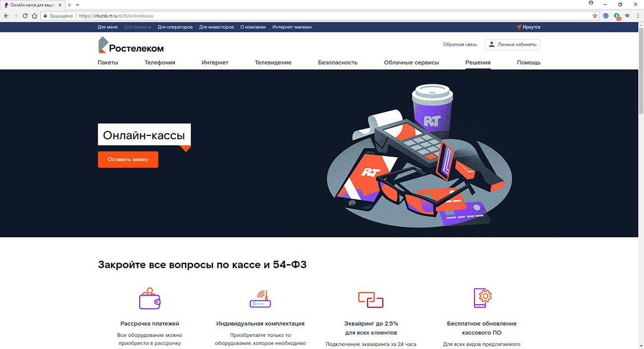Click the purple wallet Рассрочка платежей icon

click(150, 298)
